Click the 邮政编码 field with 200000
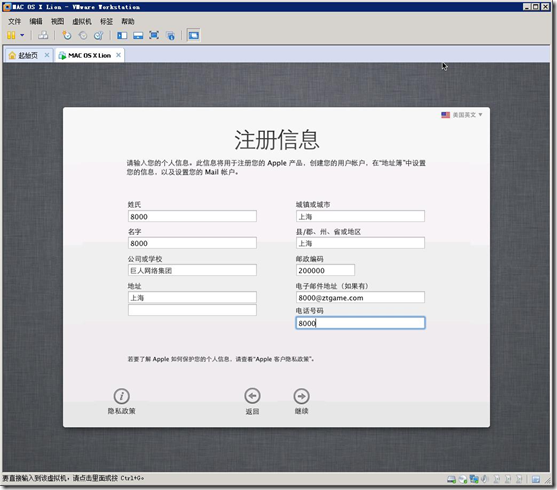557x490 pixels. click(325, 270)
